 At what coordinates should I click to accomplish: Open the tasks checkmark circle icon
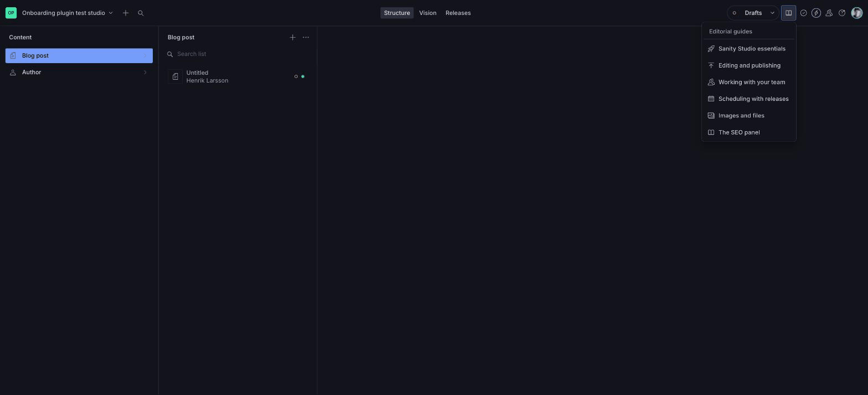tap(803, 13)
